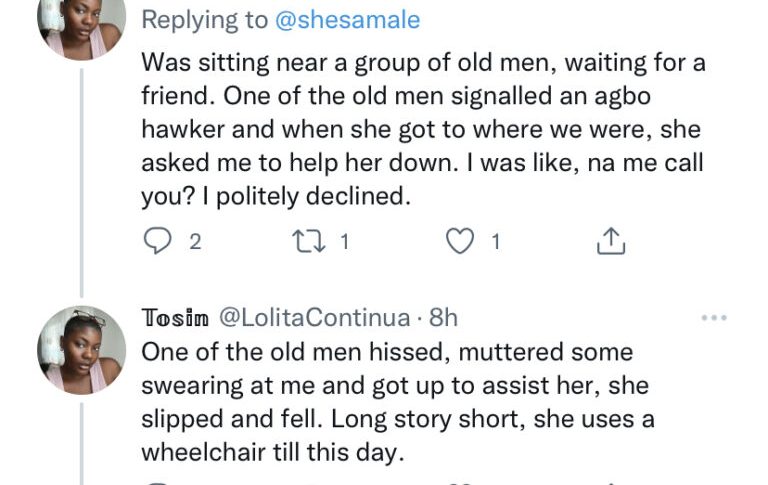Open the tweet via its 8h timestamp

[x=443, y=318]
